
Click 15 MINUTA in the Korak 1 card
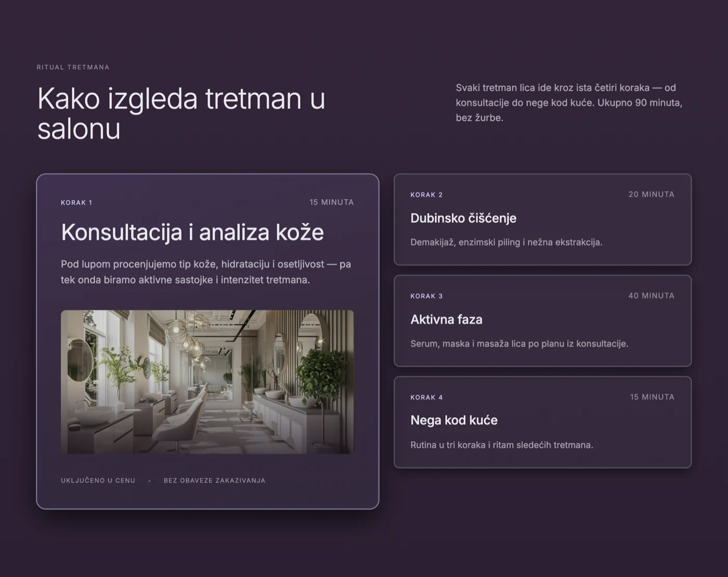pos(332,202)
